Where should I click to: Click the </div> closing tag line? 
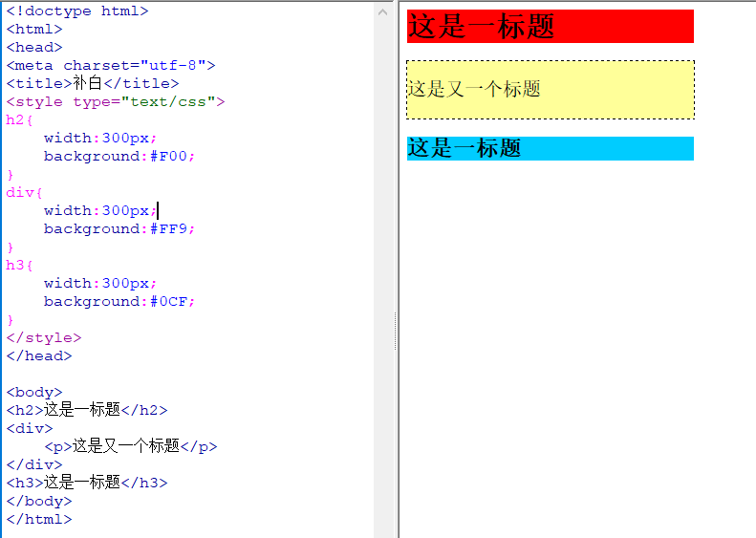tap(34, 464)
